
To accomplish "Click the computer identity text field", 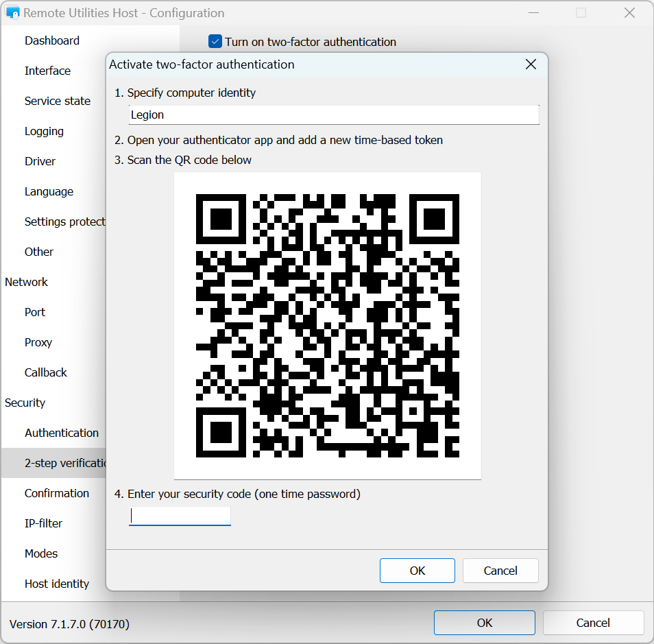I will [333, 115].
